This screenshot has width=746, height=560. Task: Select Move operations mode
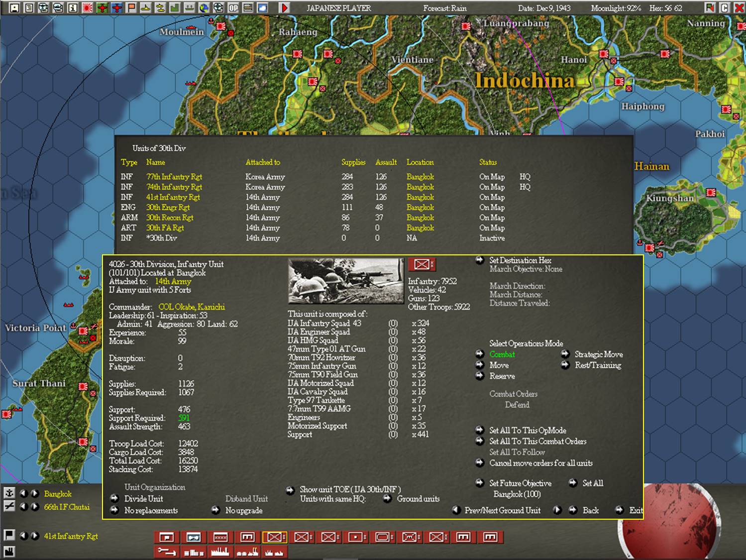[499, 365]
